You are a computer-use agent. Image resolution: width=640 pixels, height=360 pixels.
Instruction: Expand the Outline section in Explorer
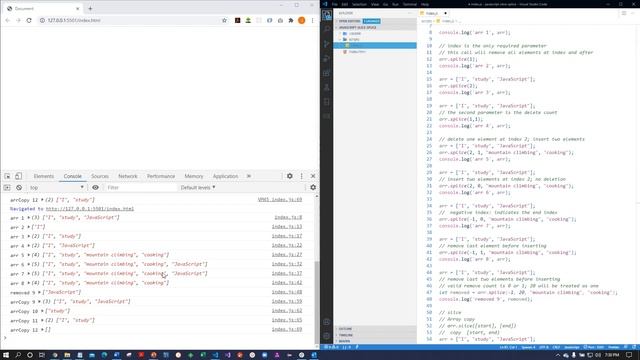[375, 329]
